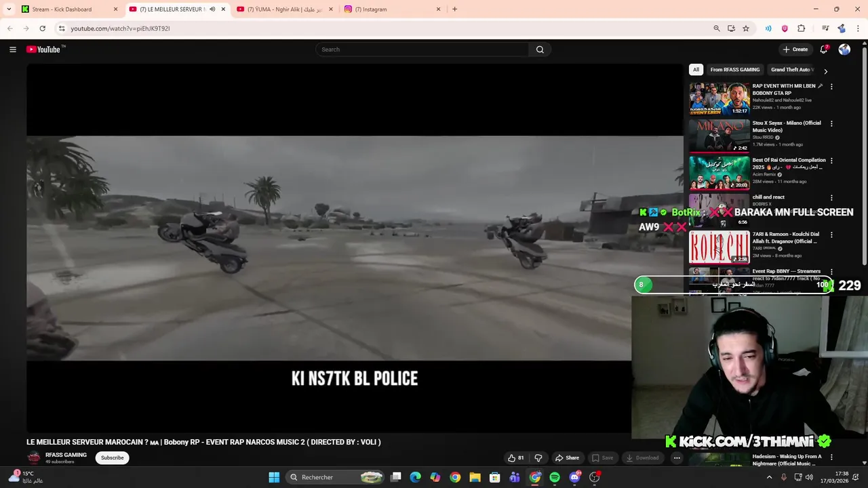The height and width of the screenshot is (488, 868).
Task: Open a new browser tab
Action: point(454,9)
